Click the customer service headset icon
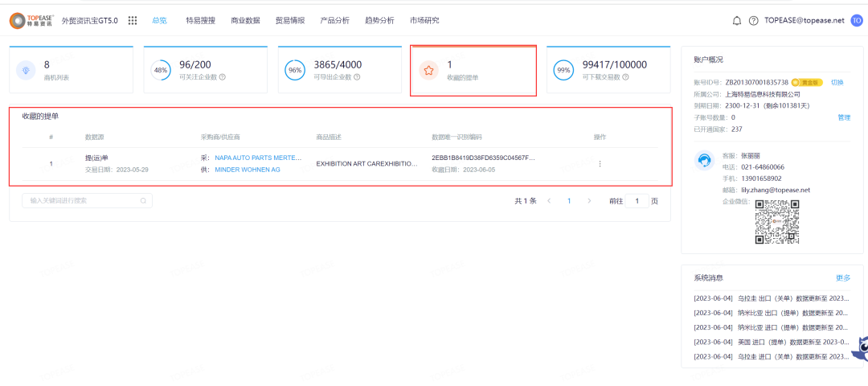868x386 pixels. 704,161
